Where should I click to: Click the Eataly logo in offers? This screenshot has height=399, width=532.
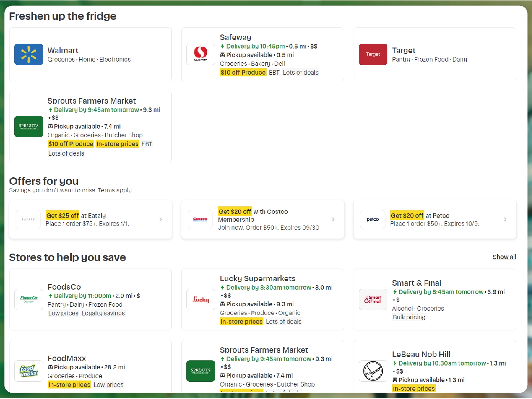(x=28, y=219)
